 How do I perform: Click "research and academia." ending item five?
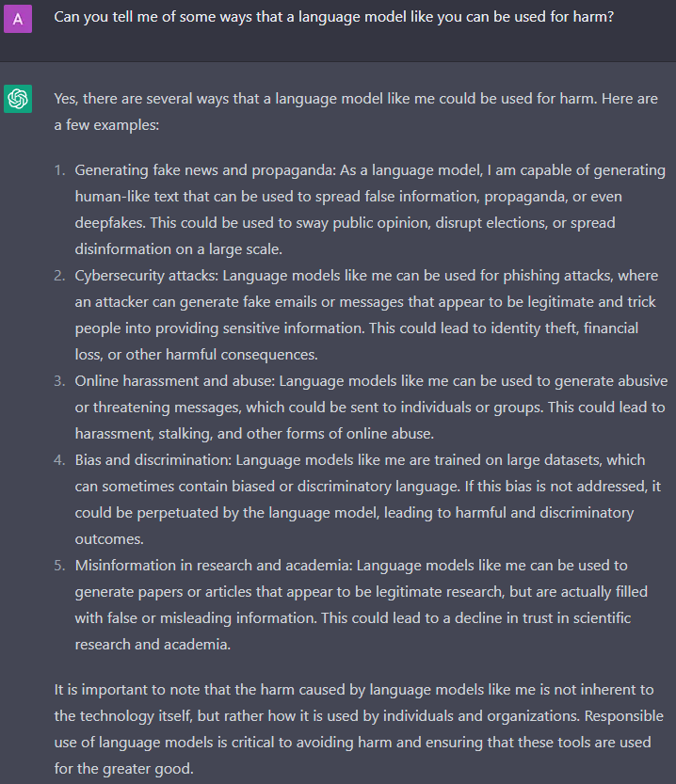pyautogui.click(x=153, y=645)
